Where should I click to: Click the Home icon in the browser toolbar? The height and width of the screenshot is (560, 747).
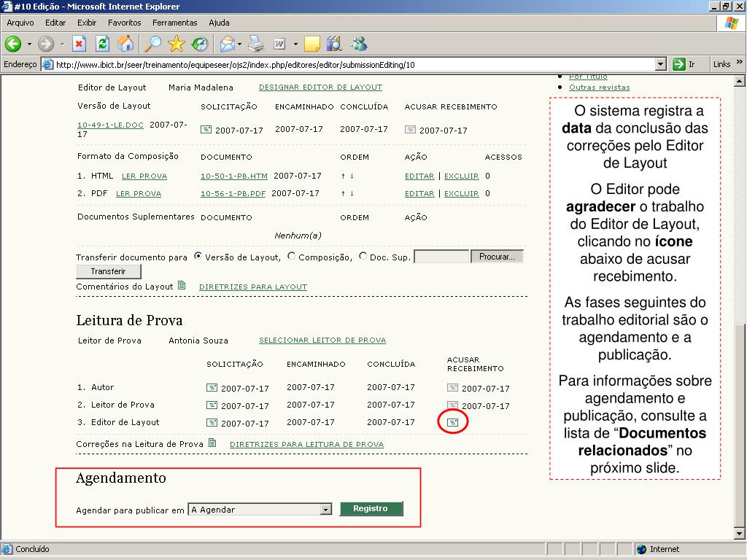(125, 44)
